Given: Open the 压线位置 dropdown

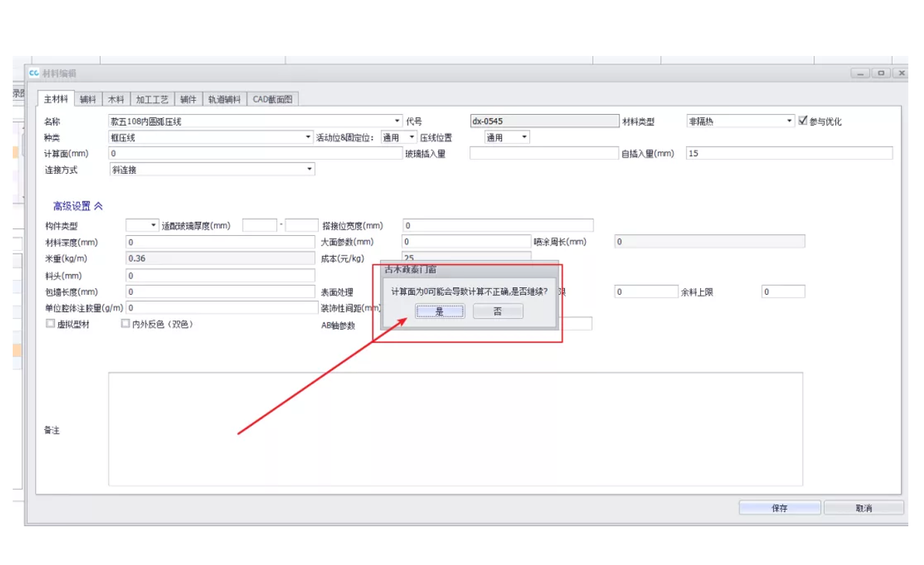Looking at the screenshot, I should point(525,137).
